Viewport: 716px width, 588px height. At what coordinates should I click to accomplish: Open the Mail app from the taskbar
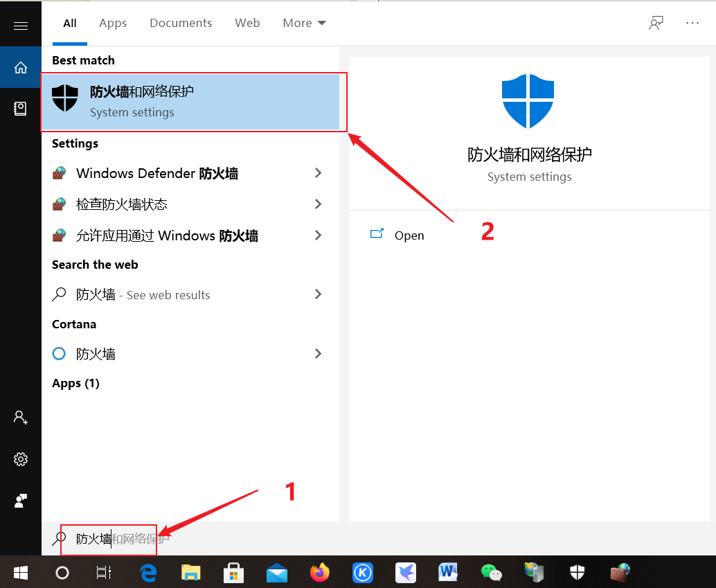pos(277,573)
